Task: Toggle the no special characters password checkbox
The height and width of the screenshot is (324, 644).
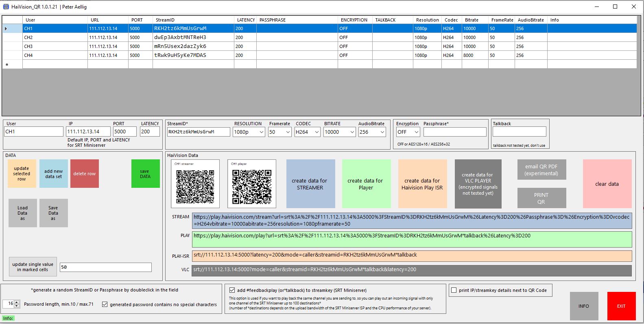Action: click(x=105, y=304)
